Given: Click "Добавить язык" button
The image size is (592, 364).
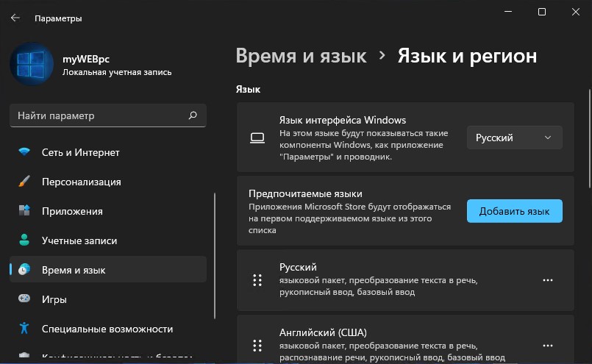Looking at the screenshot, I should coord(514,211).
